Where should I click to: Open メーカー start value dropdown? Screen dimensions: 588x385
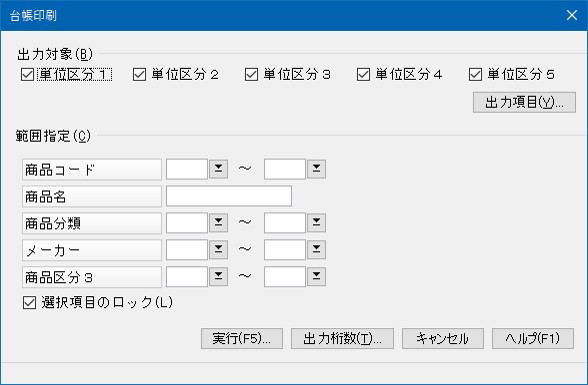218,250
